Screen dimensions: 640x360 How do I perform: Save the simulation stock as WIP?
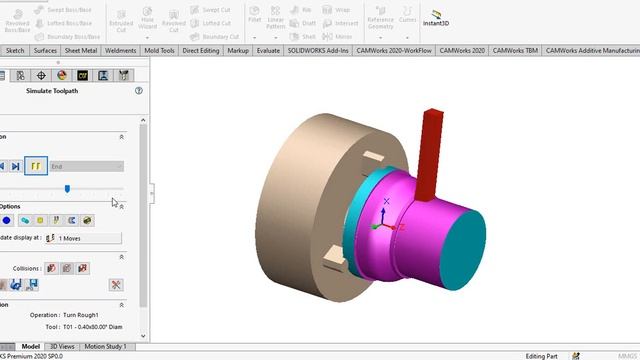pyautogui.click(x=16, y=284)
